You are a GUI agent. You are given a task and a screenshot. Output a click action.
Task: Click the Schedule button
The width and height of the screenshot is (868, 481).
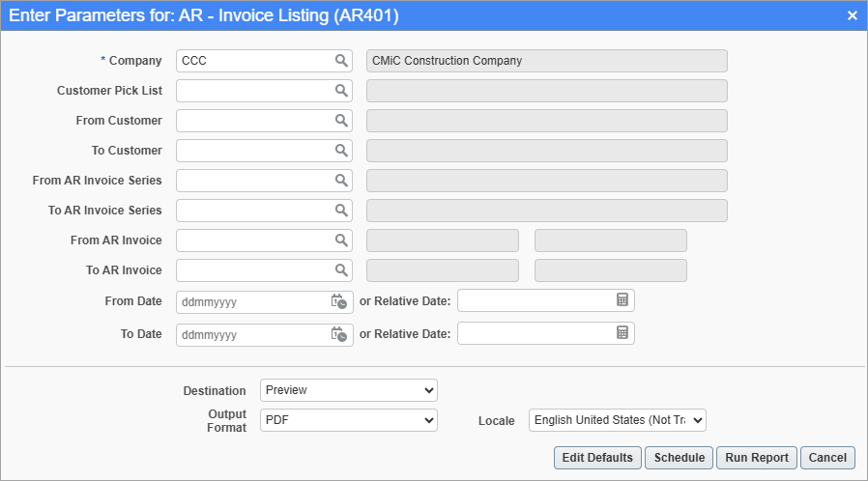tap(680, 458)
